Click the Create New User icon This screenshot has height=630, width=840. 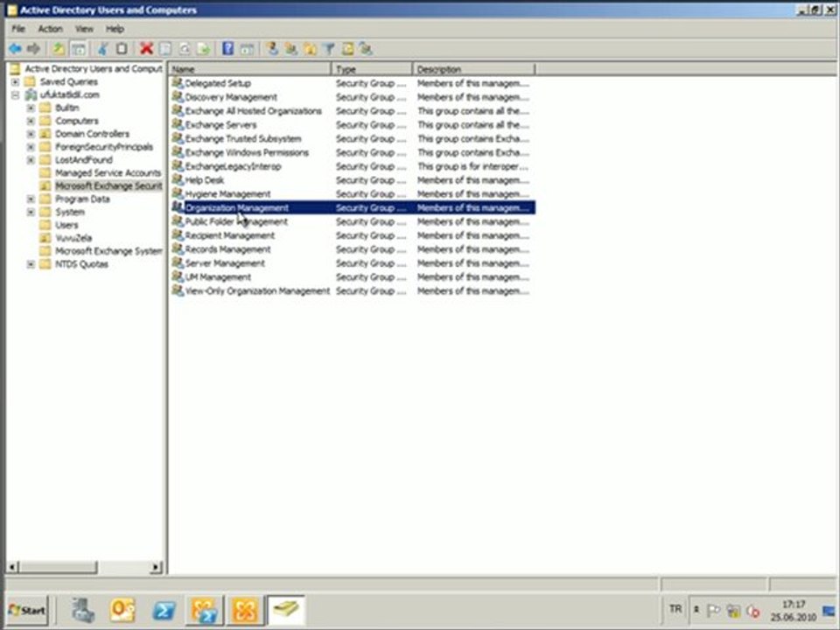272,49
